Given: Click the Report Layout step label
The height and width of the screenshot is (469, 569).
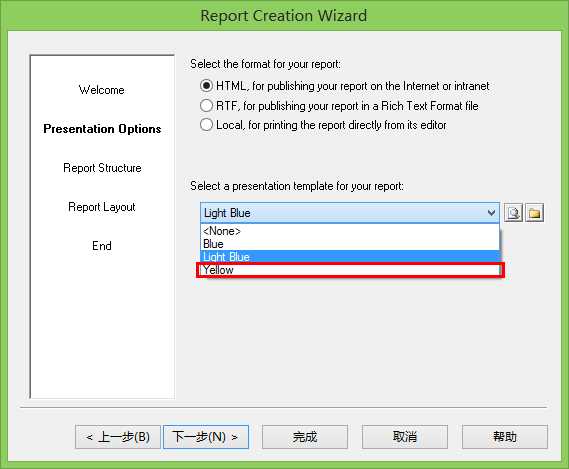Looking at the screenshot, I should pos(102,207).
